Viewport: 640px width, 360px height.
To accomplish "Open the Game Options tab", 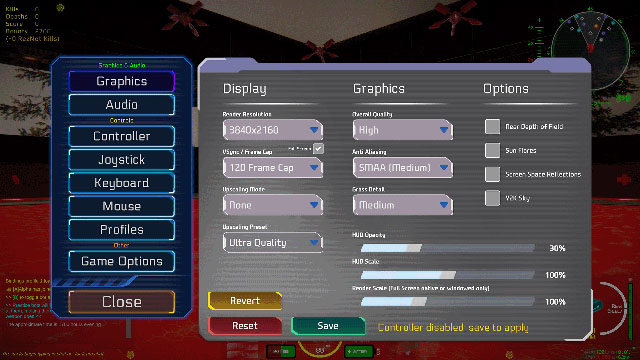I will tap(122, 261).
